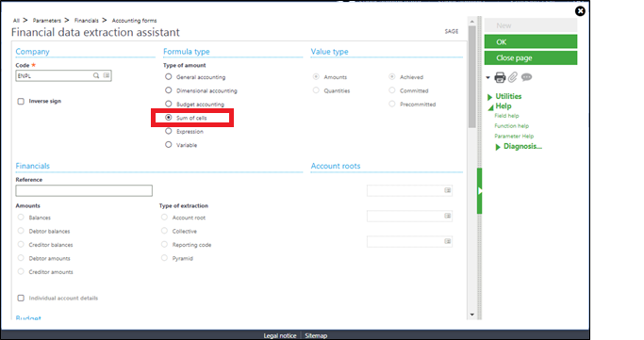
Task: Expand the Utilities section
Action: point(489,97)
